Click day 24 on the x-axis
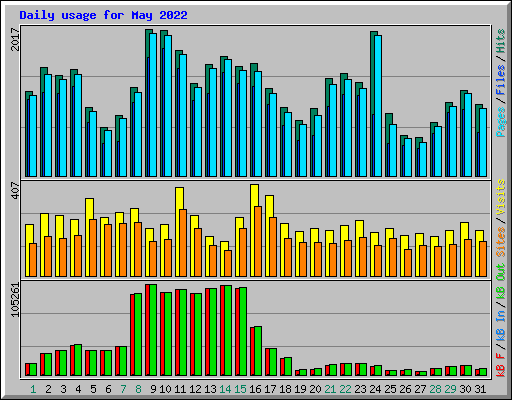 pyautogui.click(x=375, y=389)
